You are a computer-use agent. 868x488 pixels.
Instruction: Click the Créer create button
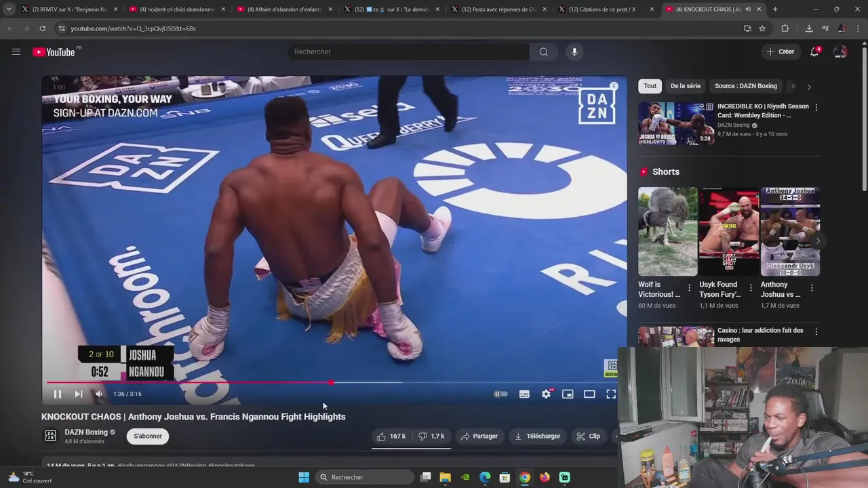tap(781, 52)
